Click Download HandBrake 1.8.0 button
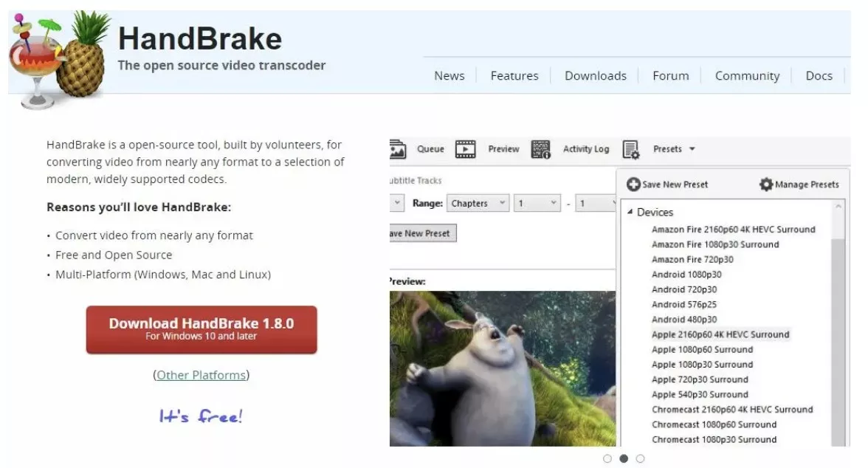This screenshot has width=868, height=468. [201, 330]
